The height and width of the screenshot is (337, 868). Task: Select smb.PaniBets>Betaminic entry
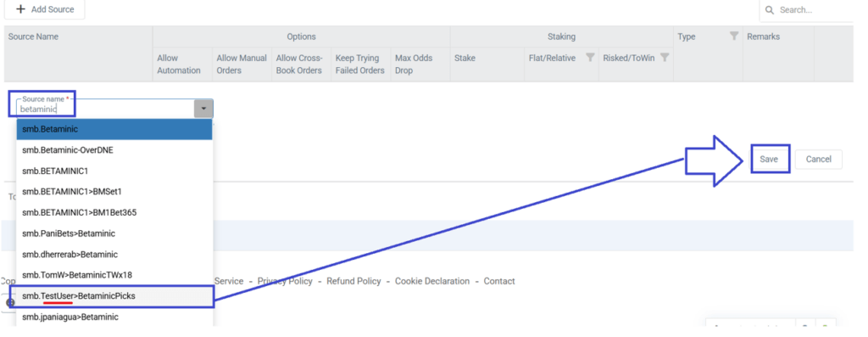(114, 233)
